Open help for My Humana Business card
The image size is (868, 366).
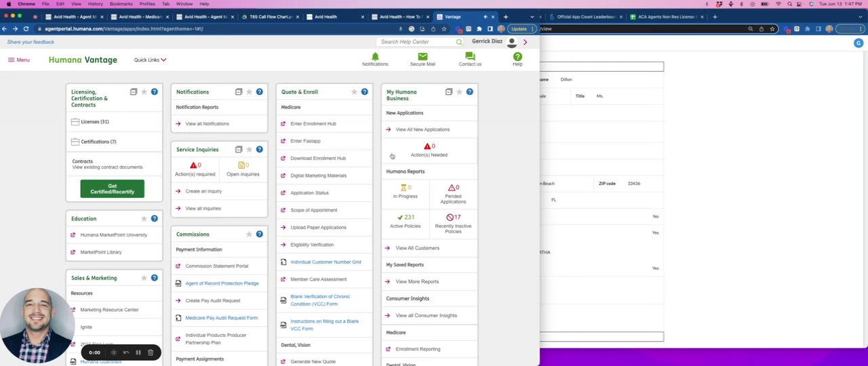tap(469, 91)
